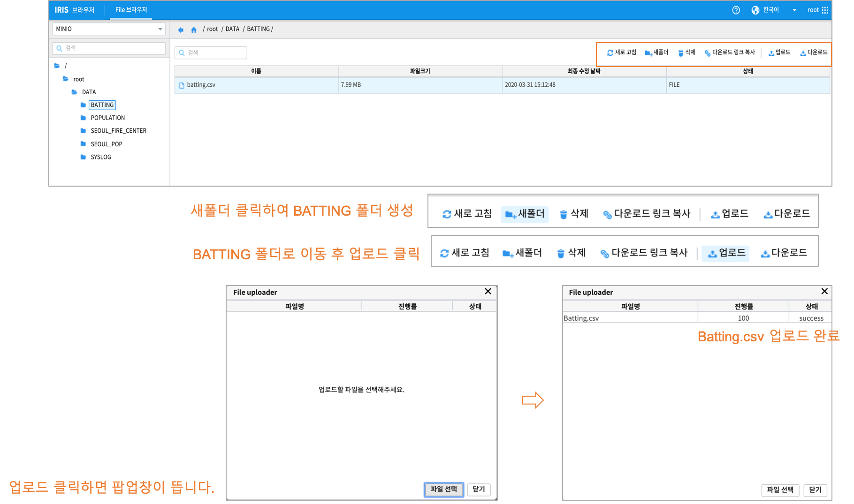Viewport: 854px width, 504px height.
Task: Click 새폴더 in the top toolbar
Action: 656,53
